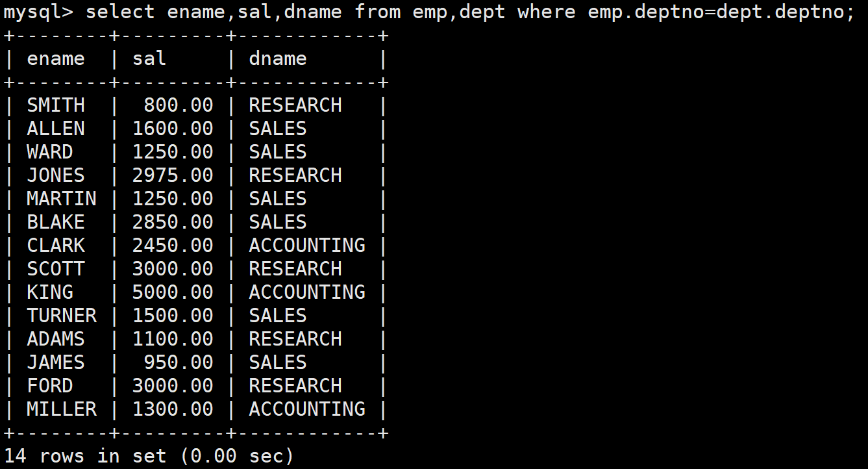This screenshot has width=868, height=469.
Task: Click the FORD employee name
Action: tap(50, 386)
